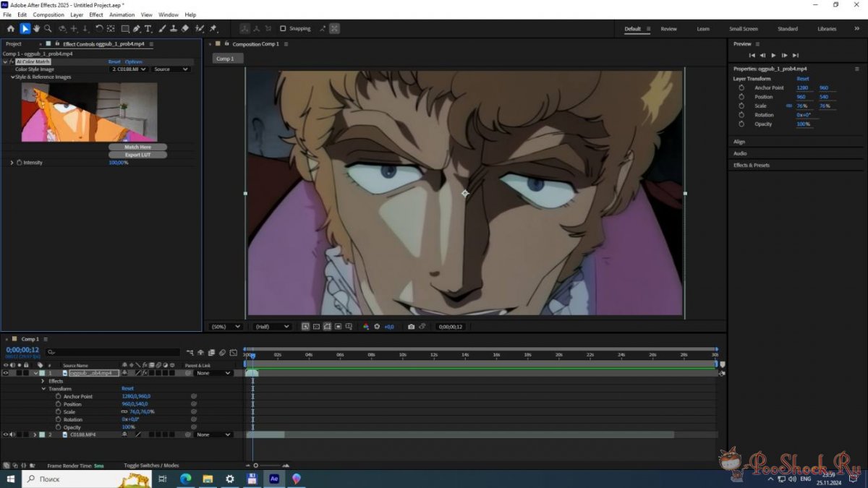Expand the C0188.MP4 layer in timeline

pos(34,435)
